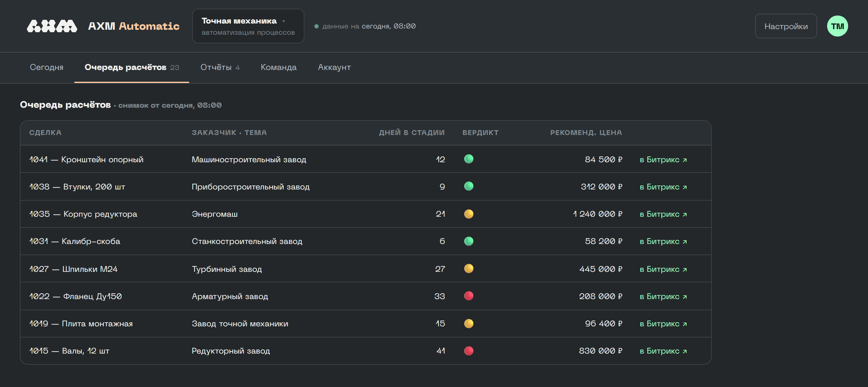Viewport: 868px width, 387px height.
Task: Click green verdict dot for deal 1031
Action: pyautogui.click(x=468, y=241)
